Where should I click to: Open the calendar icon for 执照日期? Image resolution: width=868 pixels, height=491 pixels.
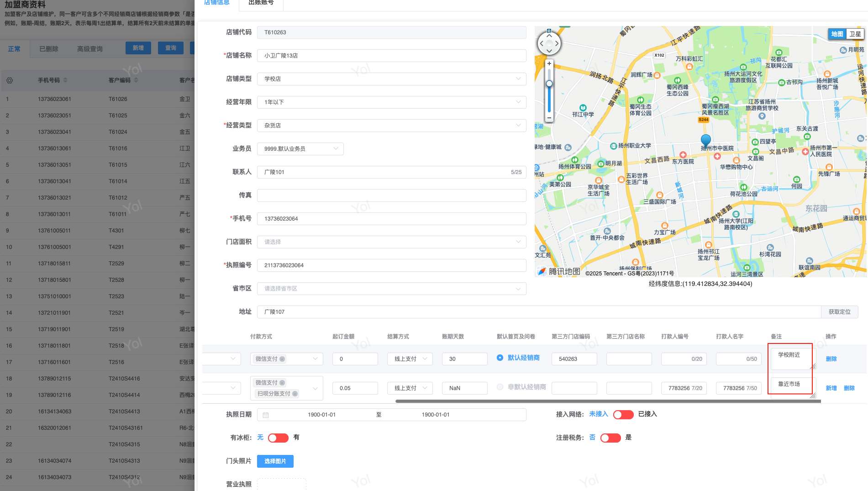pos(266,415)
